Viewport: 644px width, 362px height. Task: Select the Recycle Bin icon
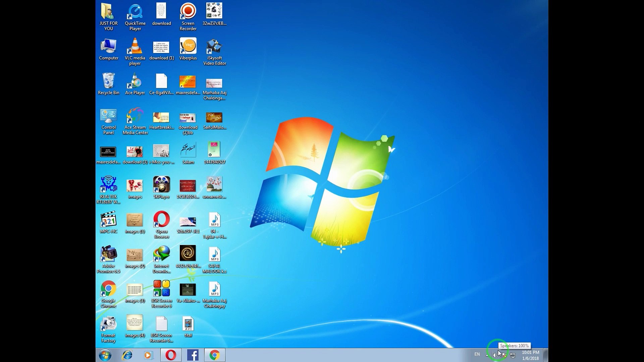(108, 84)
